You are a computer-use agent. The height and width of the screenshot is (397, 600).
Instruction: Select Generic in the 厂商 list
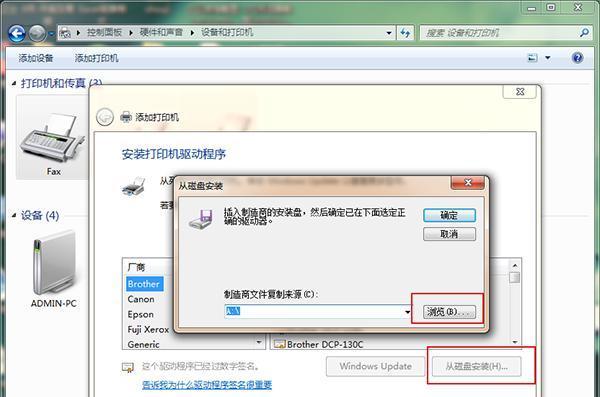[x=143, y=345]
